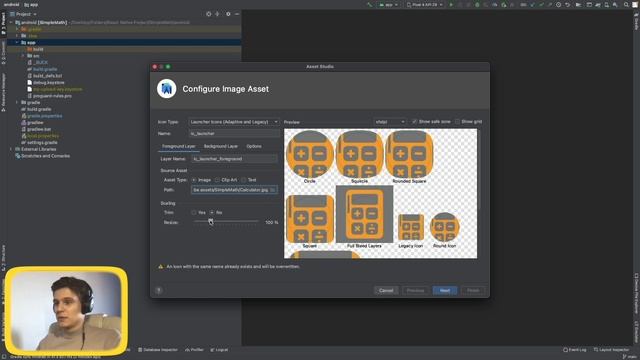Screen dimensions: 640x360
Task: Click the help question mark button
Action: tap(159, 290)
